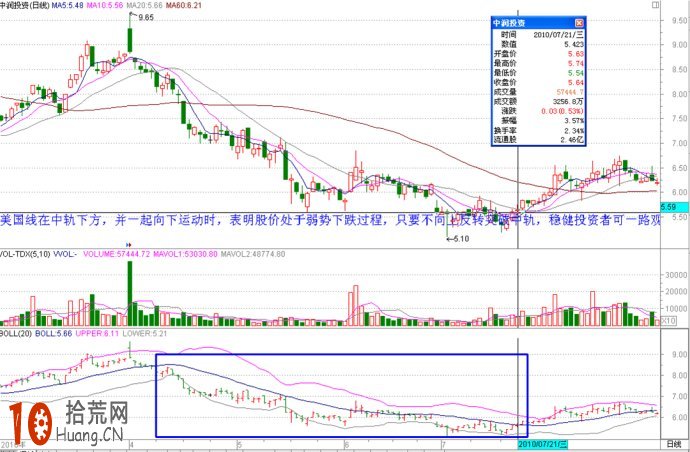This screenshot has height=452, width=690.
Task: Click the 时间 row in the info popup
Action: coord(538,35)
